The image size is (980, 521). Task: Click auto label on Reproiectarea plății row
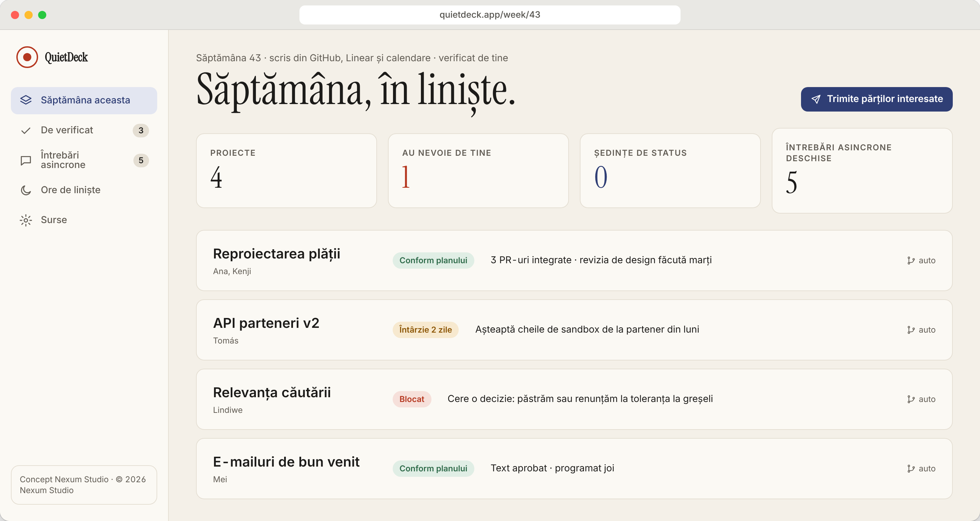pyautogui.click(x=927, y=260)
